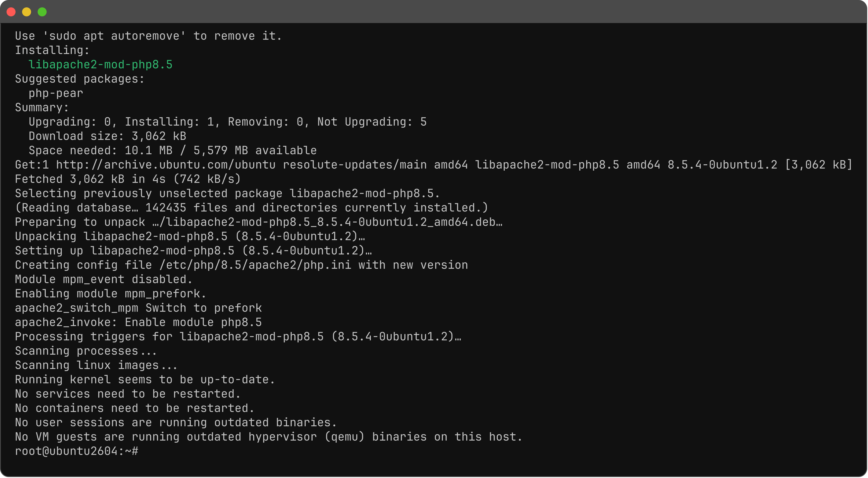868x478 pixels.
Task: Click the title bar of the terminal window
Action: tap(434, 12)
